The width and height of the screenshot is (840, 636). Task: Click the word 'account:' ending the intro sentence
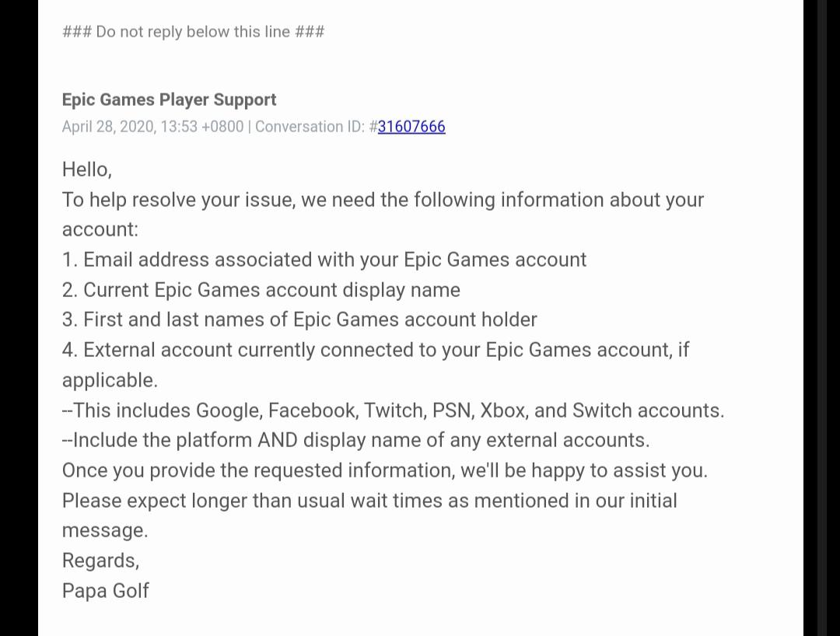pyautogui.click(x=100, y=229)
